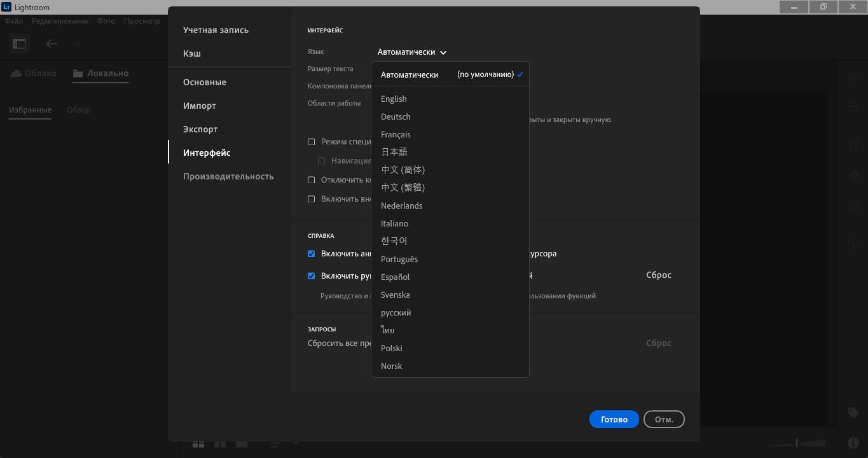The width and height of the screenshot is (868, 458).
Task: Select the detail view icon in bottom bar
Action: click(242, 443)
